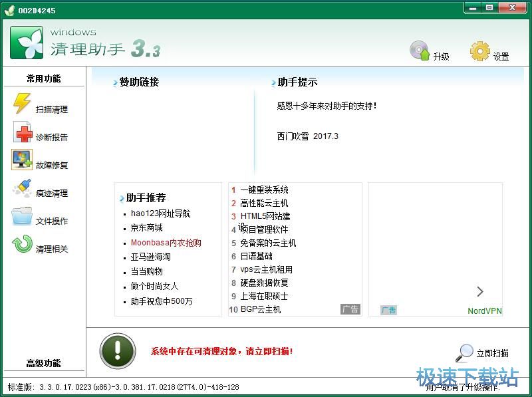Open the 做个时尚女人 link

[154, 286]
